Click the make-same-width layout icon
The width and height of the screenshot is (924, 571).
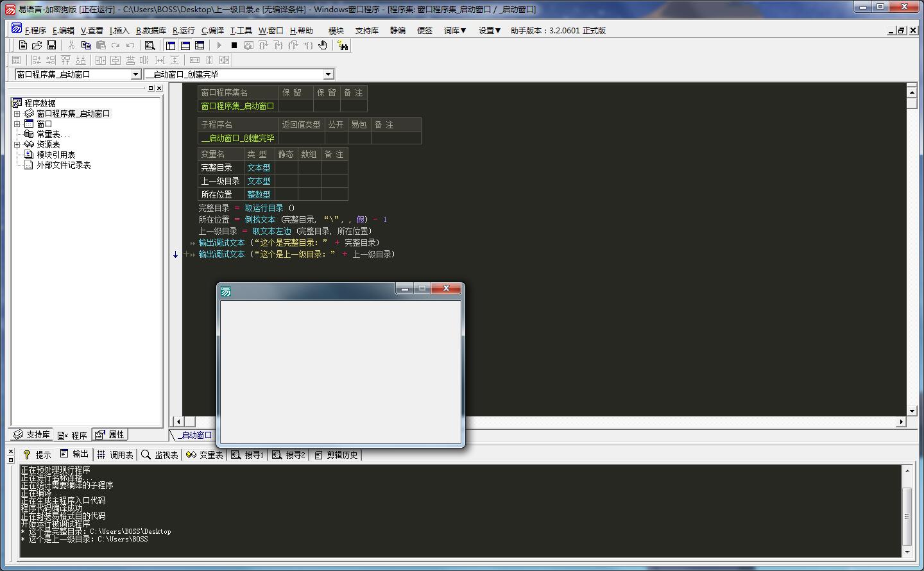click(x=194, y=60)
